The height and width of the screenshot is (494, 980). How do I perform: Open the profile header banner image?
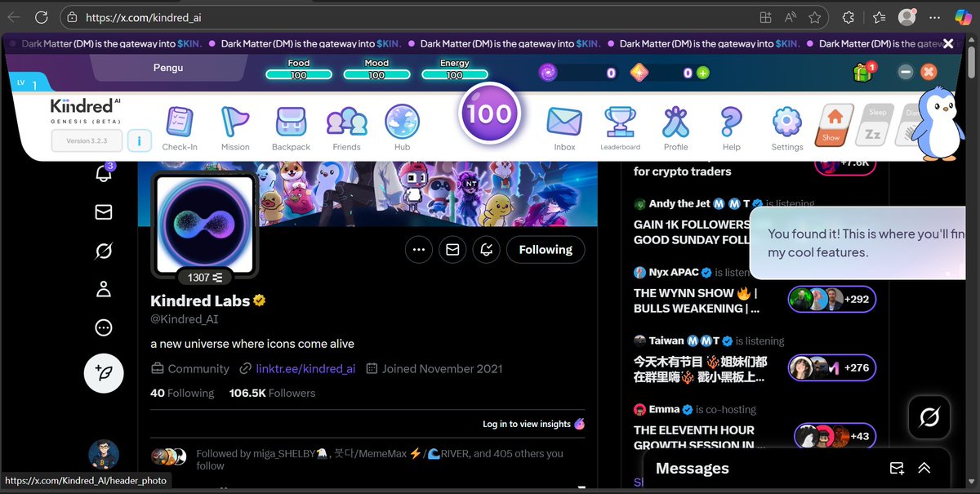[367, 194]
